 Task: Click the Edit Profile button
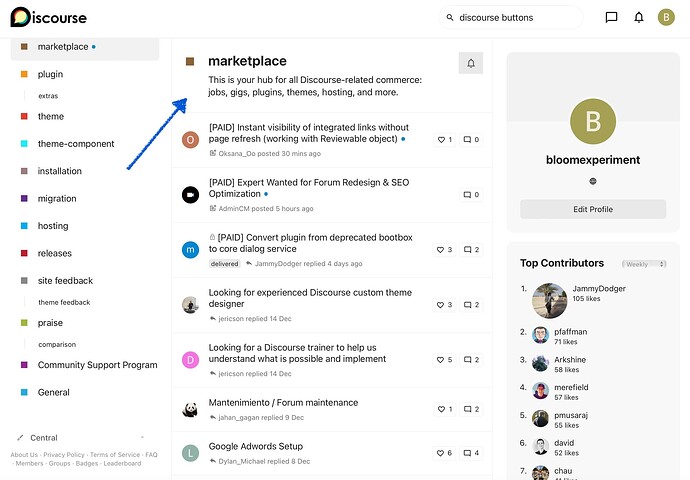pyautogui.click(x=593, y=209)
